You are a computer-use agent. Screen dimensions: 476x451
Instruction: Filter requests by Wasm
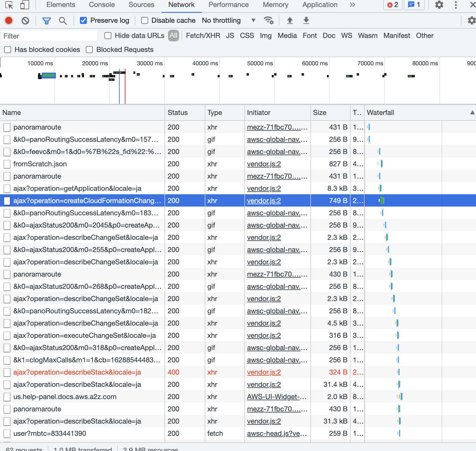(368, 36)
